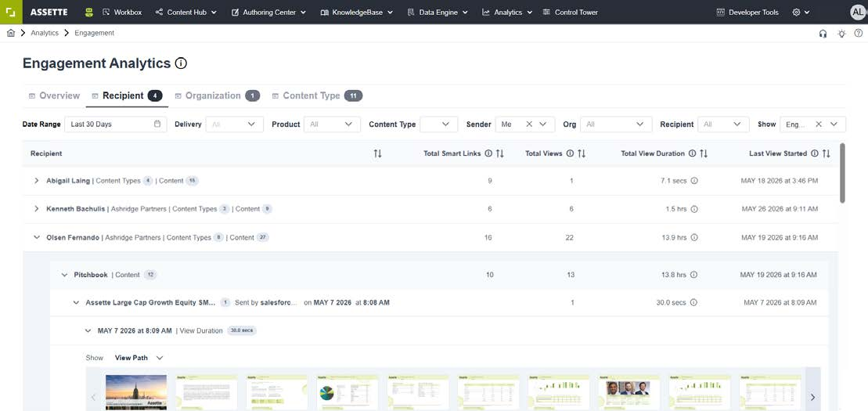Click info icon beside 1.5 hrs duration
868x411 pixels.
[x=694, y=209]
